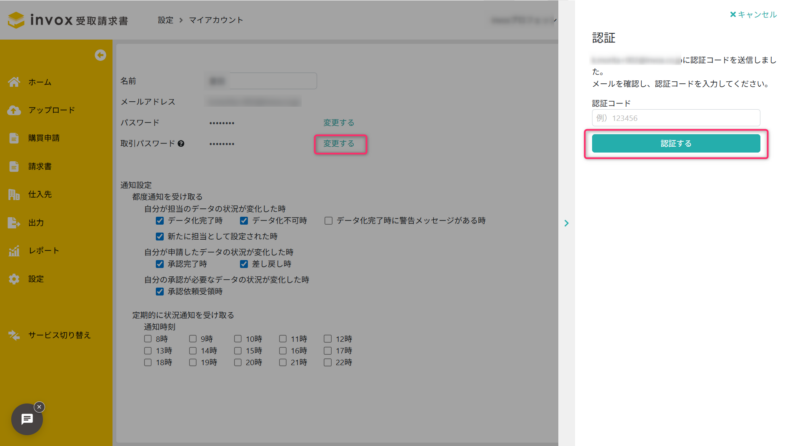Viewport: 800px width, 446px height.
Task: Check the 10時 notification checkbox
Action: pos(238,339)
